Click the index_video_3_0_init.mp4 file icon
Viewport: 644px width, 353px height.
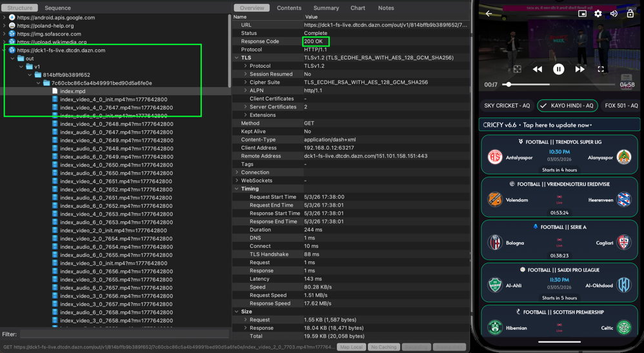tap(55, 263)
